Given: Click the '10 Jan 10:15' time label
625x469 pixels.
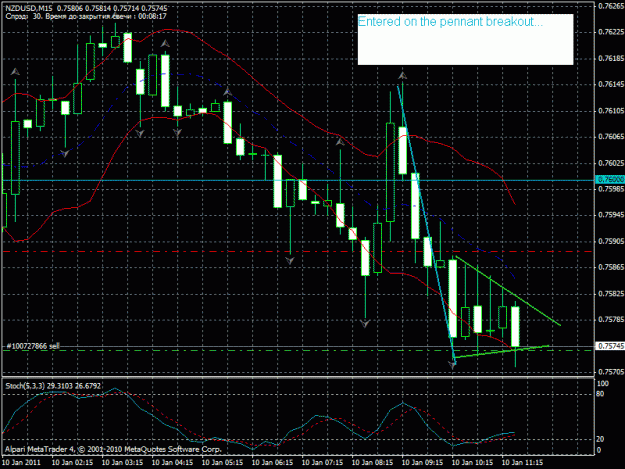Looking at the screenshot, I should [x=472, y=463].
